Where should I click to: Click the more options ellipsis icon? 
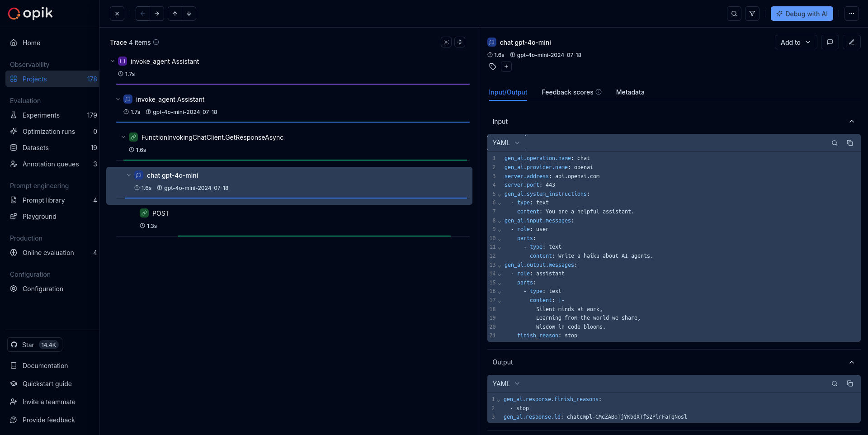852,14
